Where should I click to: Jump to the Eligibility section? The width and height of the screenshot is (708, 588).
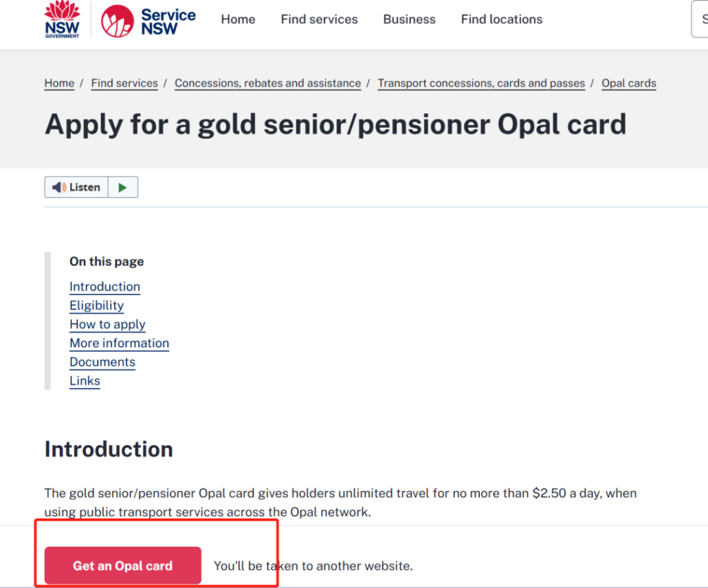point(96,305)
